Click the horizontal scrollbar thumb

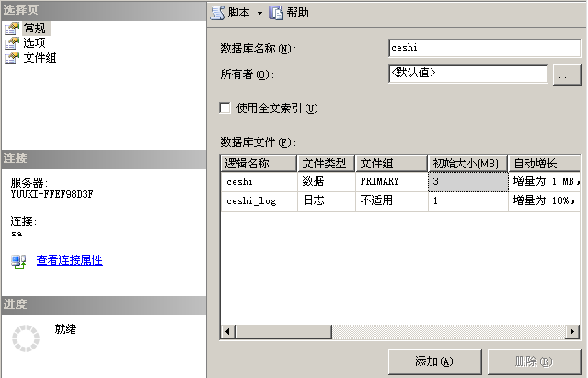[283, 331]
